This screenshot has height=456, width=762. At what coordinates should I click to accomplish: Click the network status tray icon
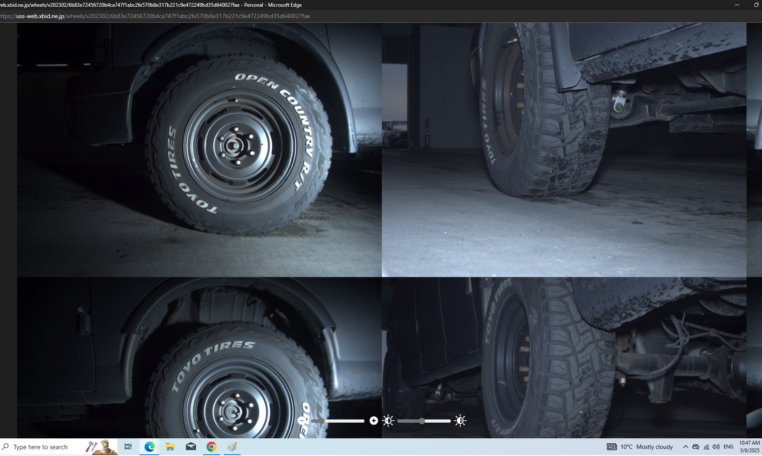[x=706, y=447]
